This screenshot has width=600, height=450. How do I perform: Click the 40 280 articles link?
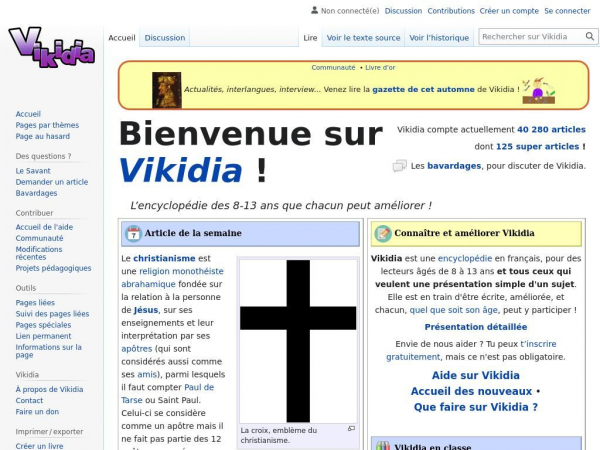click(551, 129)
